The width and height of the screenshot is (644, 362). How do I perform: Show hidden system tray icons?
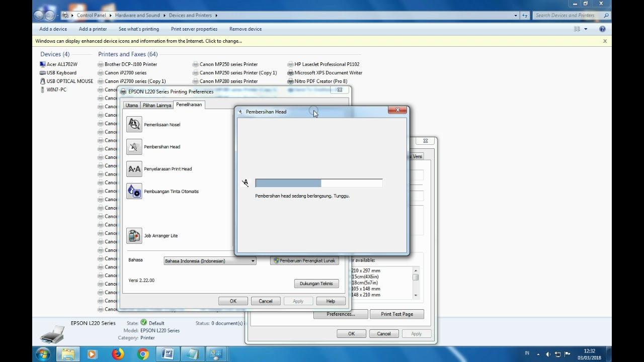click(538, 354)
